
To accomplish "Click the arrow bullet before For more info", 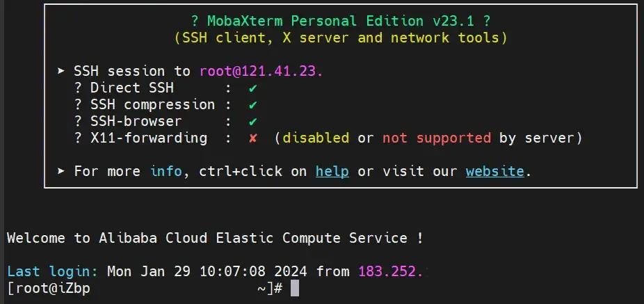I will click(x=61, y=171).
